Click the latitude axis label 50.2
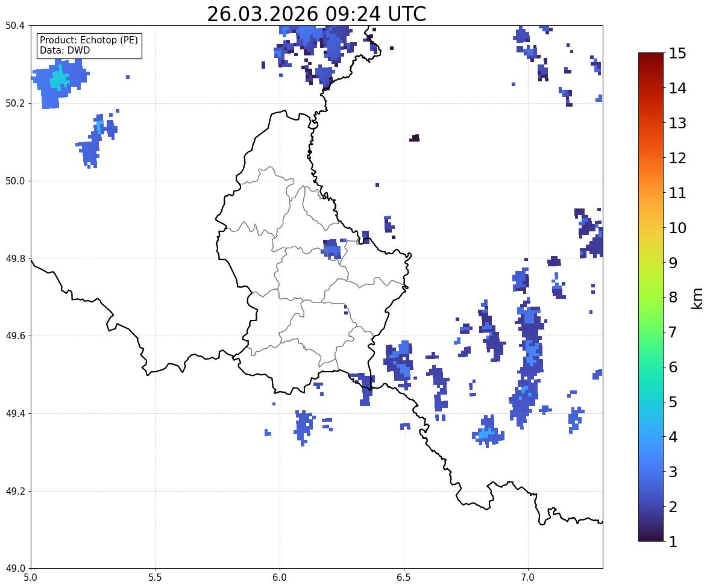710x588 pixels. coord(15,103)
